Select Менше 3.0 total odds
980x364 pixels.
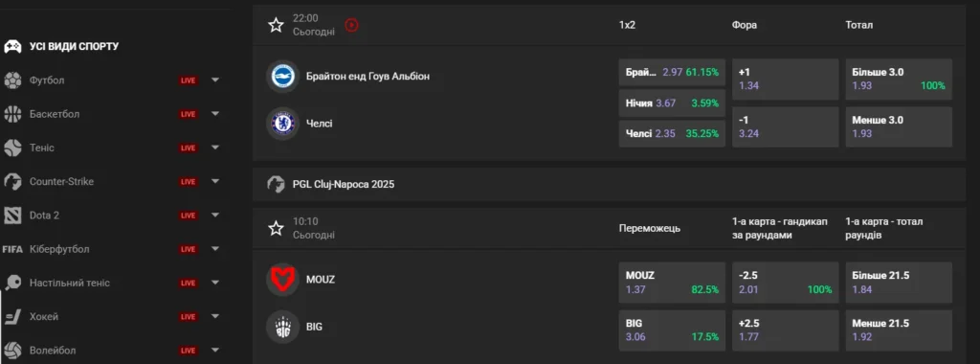(899, 127)
